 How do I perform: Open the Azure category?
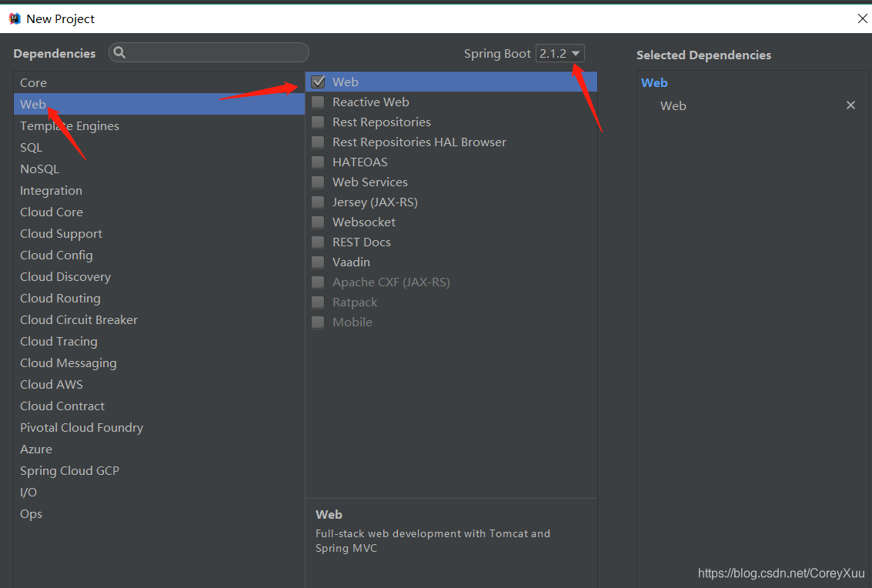click(x=159, y=449)
